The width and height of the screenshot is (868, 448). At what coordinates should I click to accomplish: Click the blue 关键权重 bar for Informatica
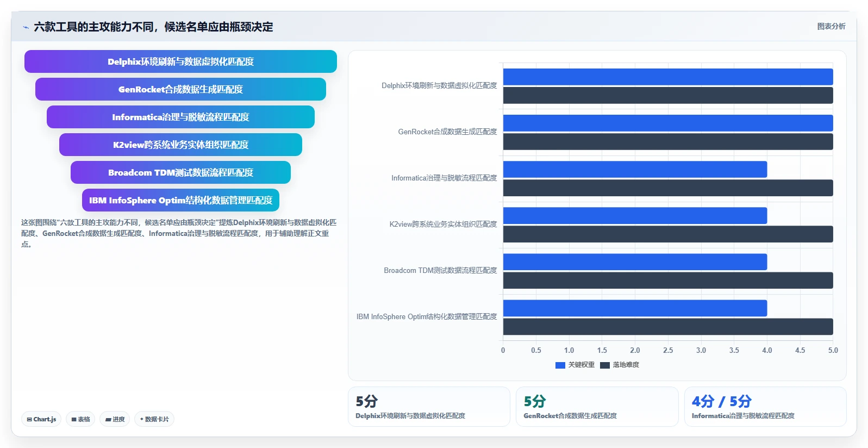click(635, 169)
